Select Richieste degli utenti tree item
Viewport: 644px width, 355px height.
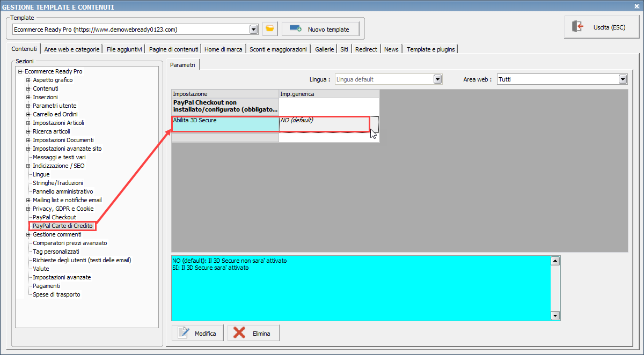click(82, 260)
